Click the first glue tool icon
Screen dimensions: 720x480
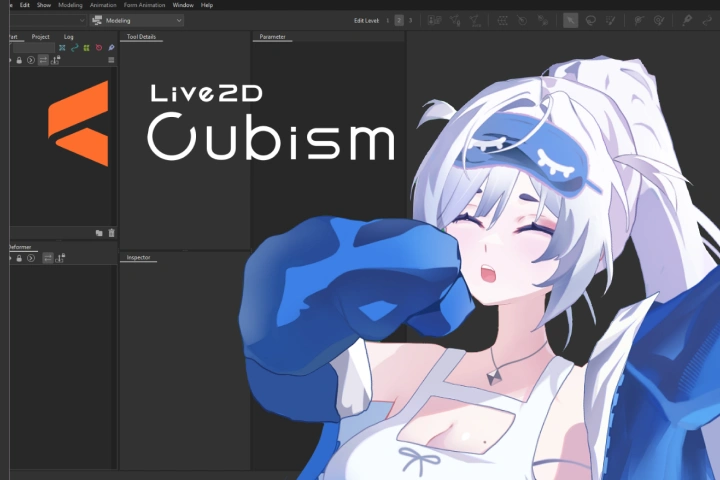pyautogui.click(x=639, y=20)
